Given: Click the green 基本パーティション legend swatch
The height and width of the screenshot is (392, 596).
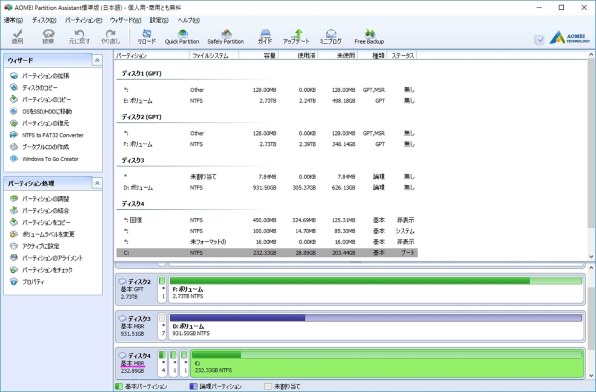Looking at the screenshot, I should coord(119,386).
